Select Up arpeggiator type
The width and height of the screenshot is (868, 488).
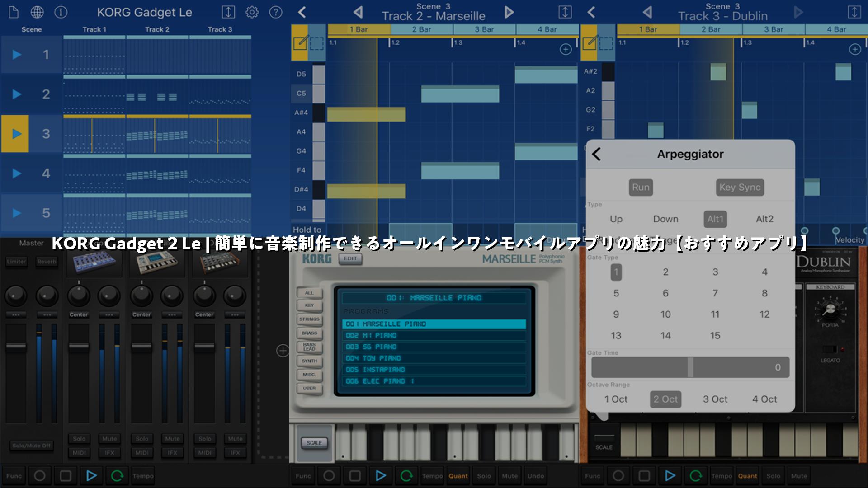pyautogui.click(x=616, y=219)
